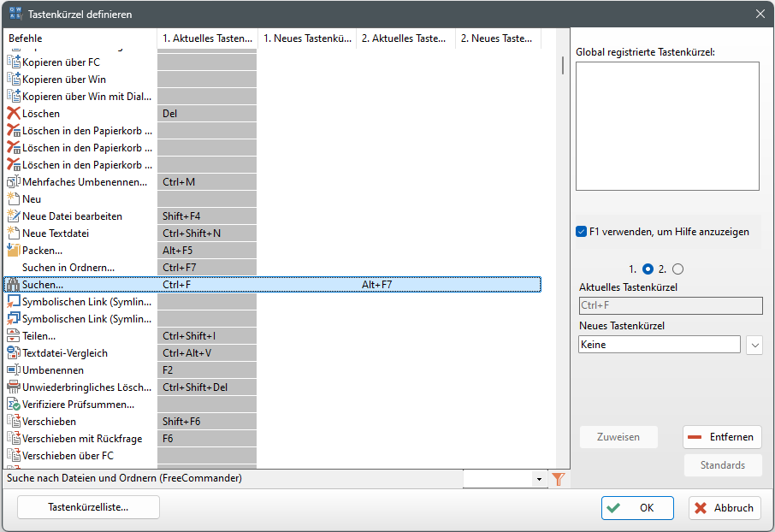Click the Textdatei-Vergleich icon
This screenshot has height=532, width=775.
tap(13, 352)
